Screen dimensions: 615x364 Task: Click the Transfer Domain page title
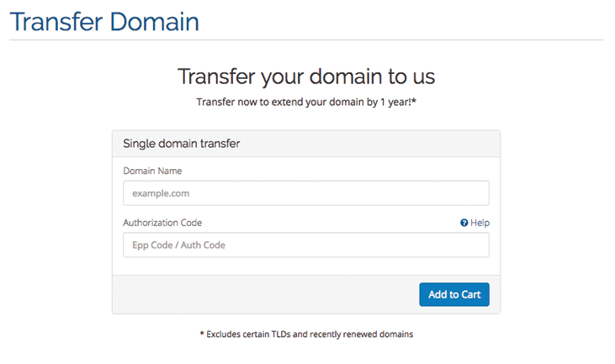click(104, 21)
